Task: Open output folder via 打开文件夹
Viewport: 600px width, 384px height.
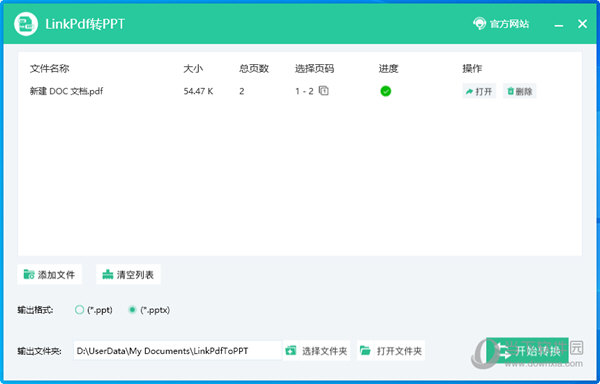Action: tap(391, 350)
